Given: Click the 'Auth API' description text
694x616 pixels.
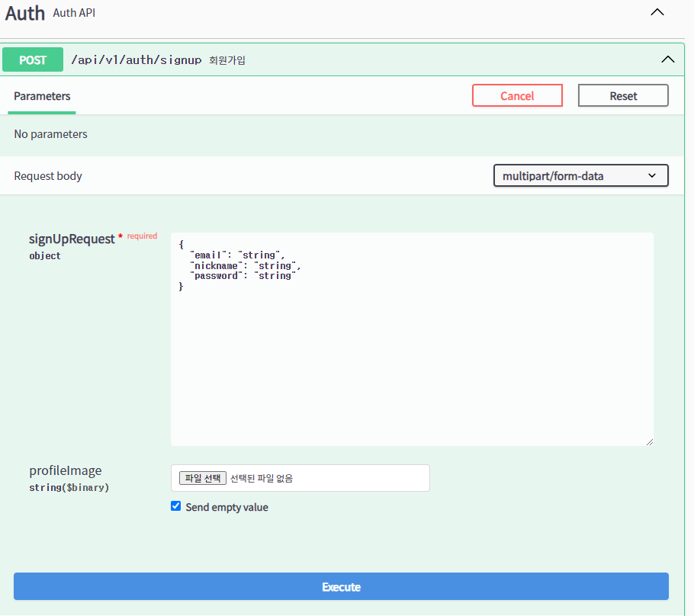Looking at the screenshot, I should (x=74, y=13).
